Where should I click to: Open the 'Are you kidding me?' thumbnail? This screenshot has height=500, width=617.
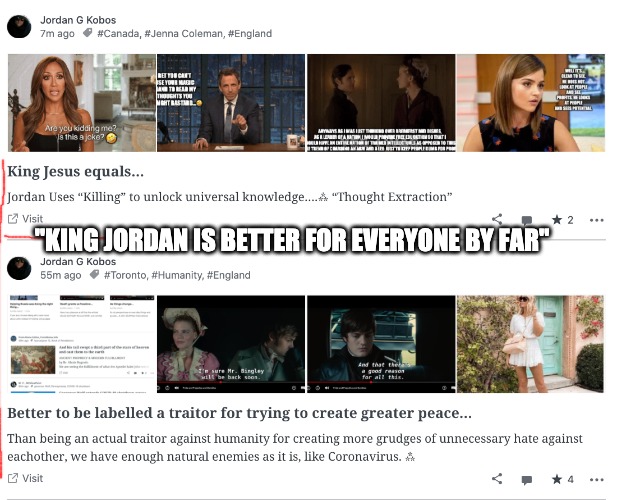click(81, 103)
